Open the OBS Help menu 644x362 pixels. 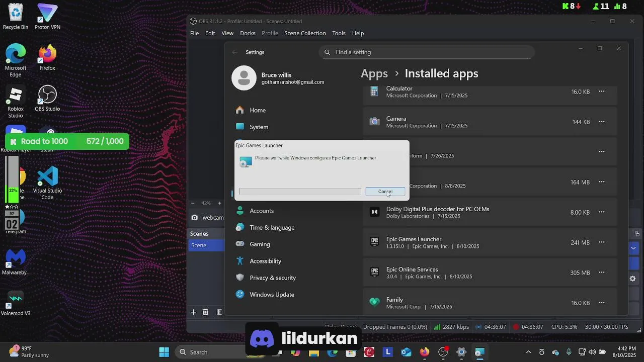(358, 33)
